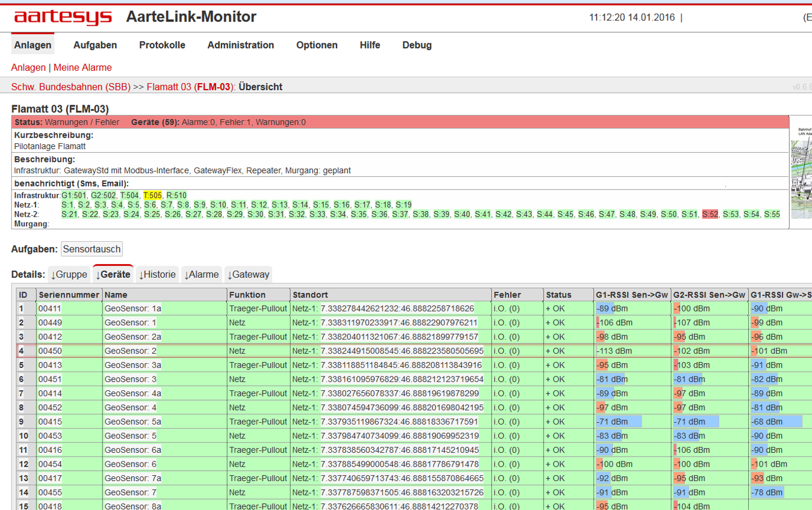Open the Administration menu
The width and height of the screenshot is (812, 510).
pos(241,45)
